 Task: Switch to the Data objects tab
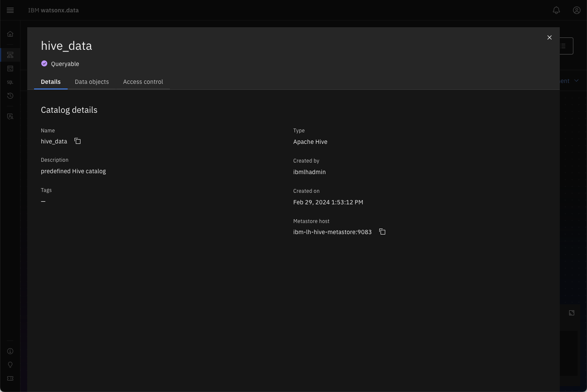[92, 82]
